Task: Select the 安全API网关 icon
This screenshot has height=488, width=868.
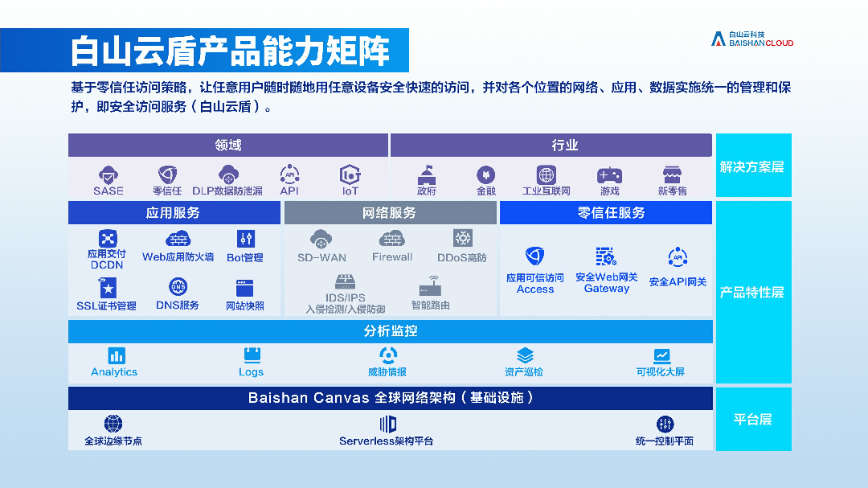Action: (678, 257)
